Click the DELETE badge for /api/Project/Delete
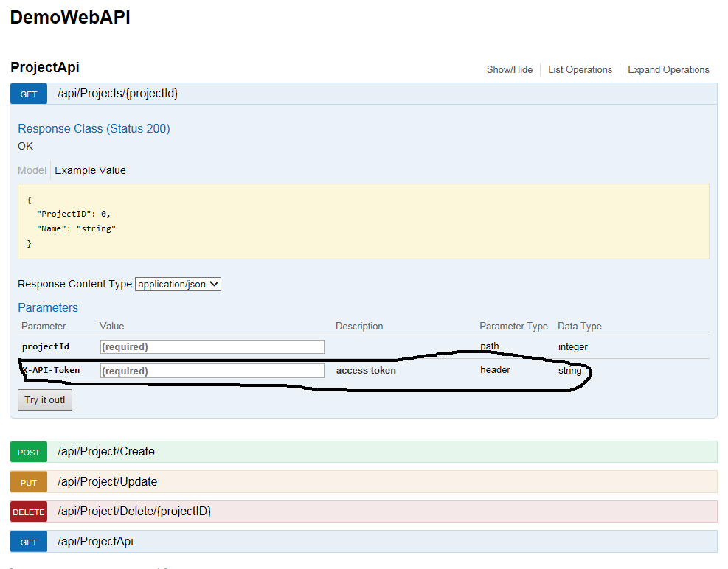 [28, 512]
